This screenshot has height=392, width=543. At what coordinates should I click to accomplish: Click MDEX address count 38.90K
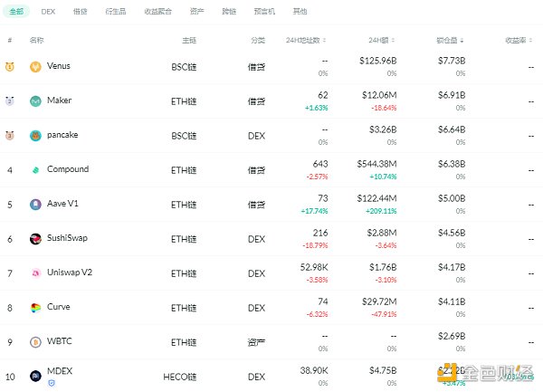tap(314, 370)
